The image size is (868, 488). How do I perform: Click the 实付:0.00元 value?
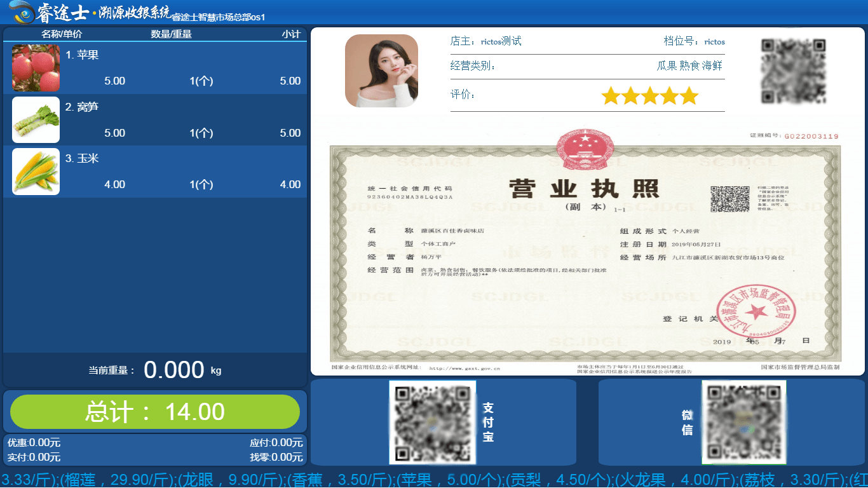(34, 457)
